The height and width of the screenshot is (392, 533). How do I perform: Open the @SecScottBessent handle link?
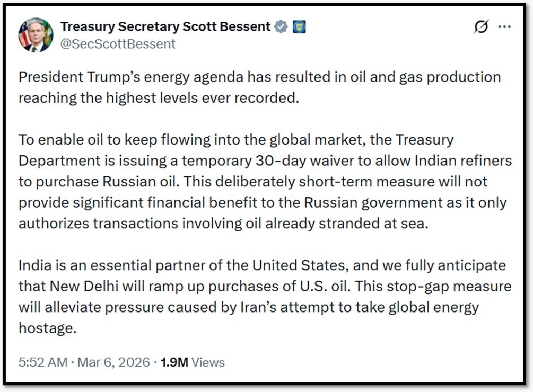coord(118,43)
